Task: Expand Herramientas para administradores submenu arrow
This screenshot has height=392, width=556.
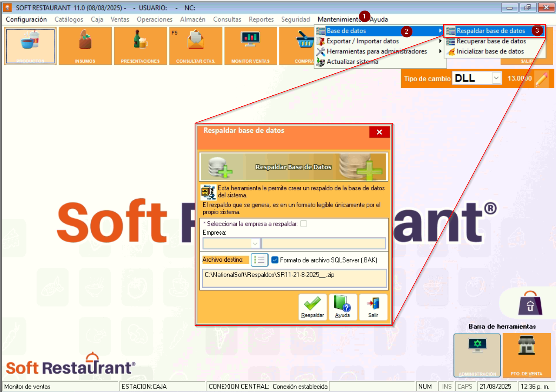Action: [440, 51]
